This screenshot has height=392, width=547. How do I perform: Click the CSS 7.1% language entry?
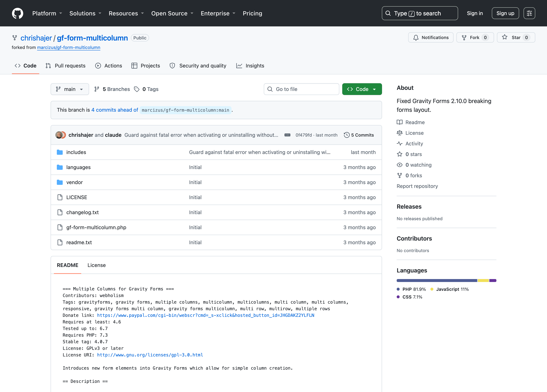pos(409,297)
